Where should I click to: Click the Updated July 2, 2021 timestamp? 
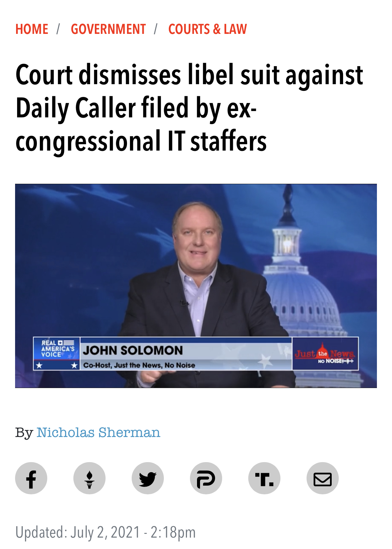pyautogui.click(x=106, y=532)
